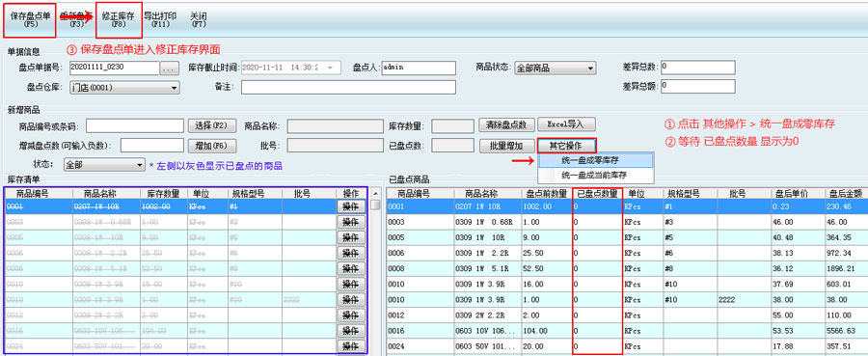Focus the 商品编号或条码 input field
The height and width of the screenshot is (356, 868).
tap(134, 125)
